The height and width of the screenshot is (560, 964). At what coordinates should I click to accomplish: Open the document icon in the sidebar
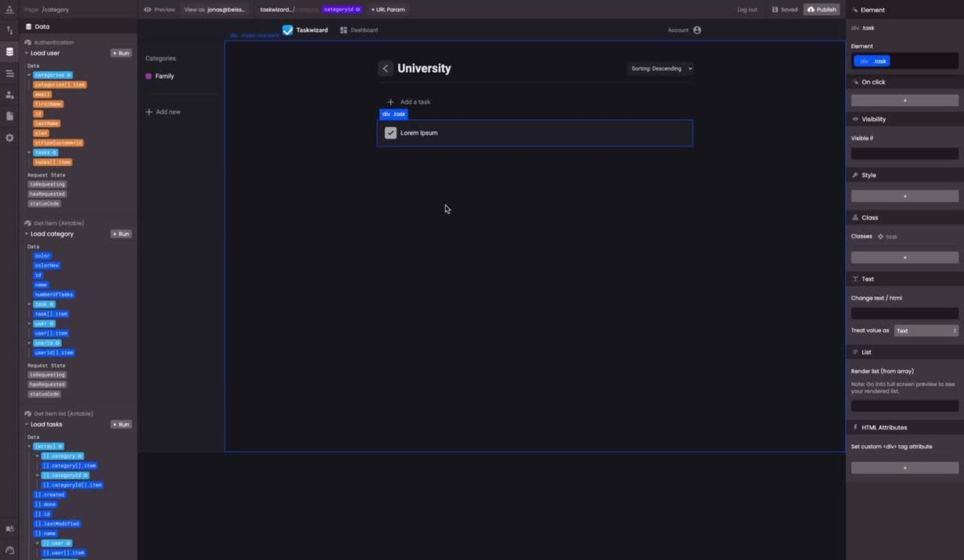[x=9, y=115]
